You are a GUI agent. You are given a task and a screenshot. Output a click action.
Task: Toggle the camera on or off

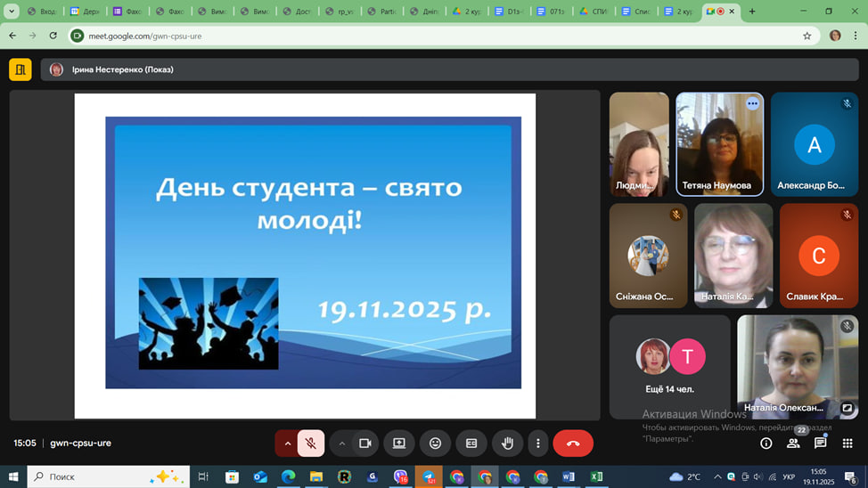364,443
